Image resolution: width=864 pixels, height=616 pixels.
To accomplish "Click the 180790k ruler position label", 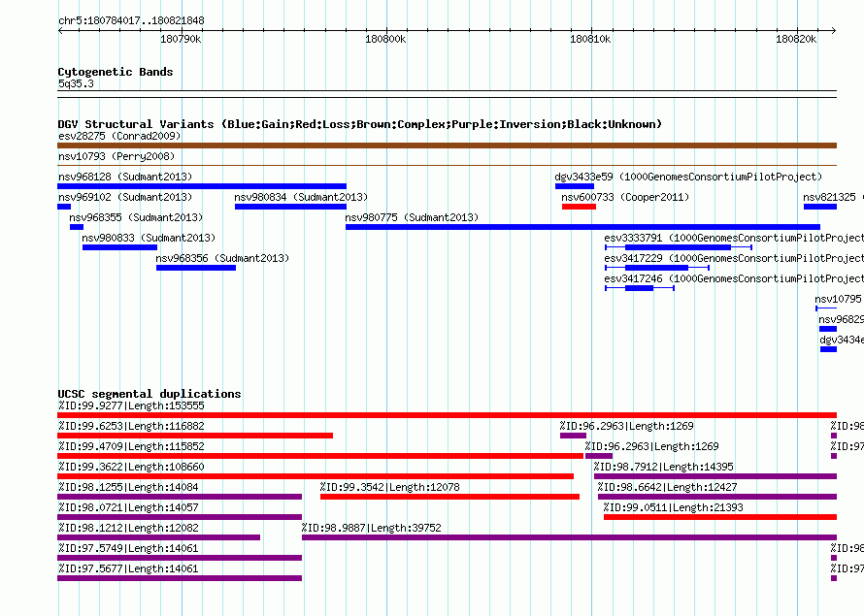I will [181, 39].
